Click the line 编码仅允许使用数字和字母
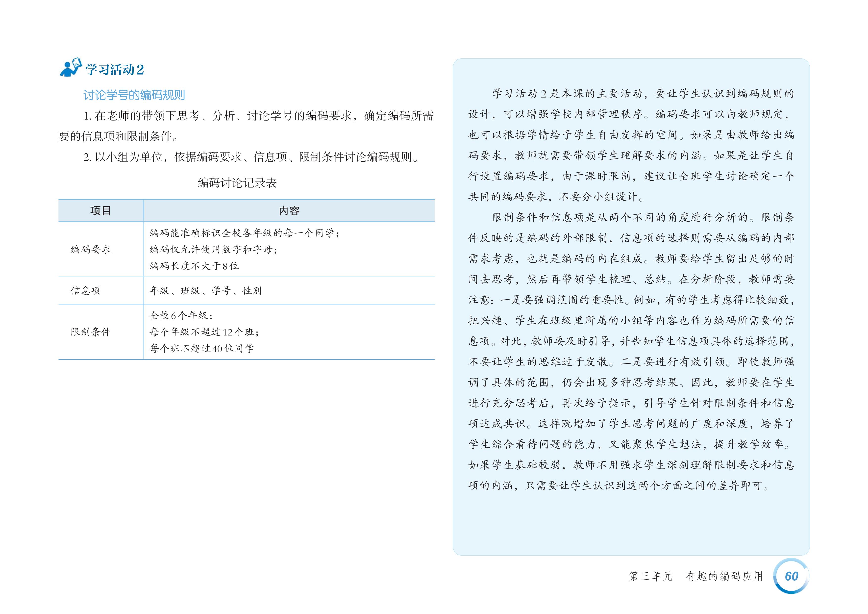This screenshot has width=868, height=614. coord(213,249)
